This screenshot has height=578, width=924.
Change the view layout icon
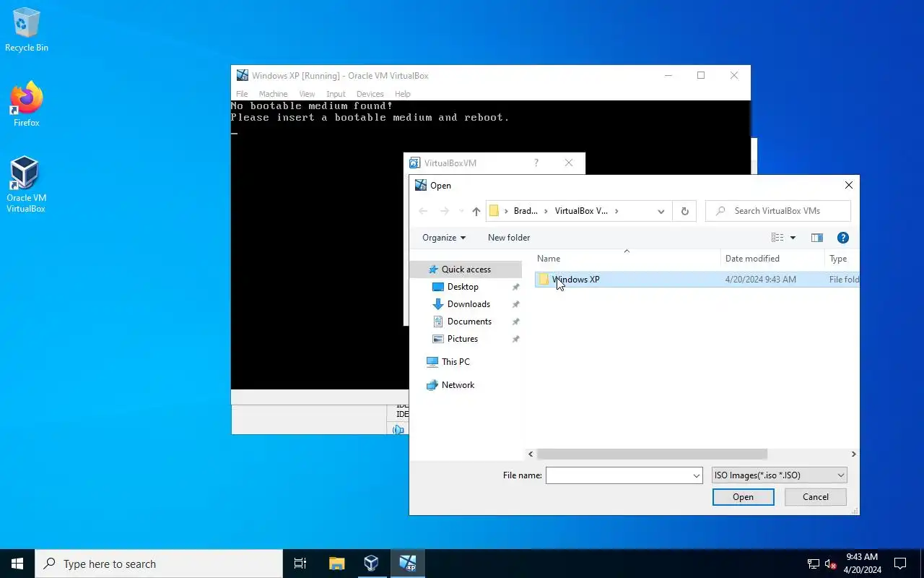(777, 238)
